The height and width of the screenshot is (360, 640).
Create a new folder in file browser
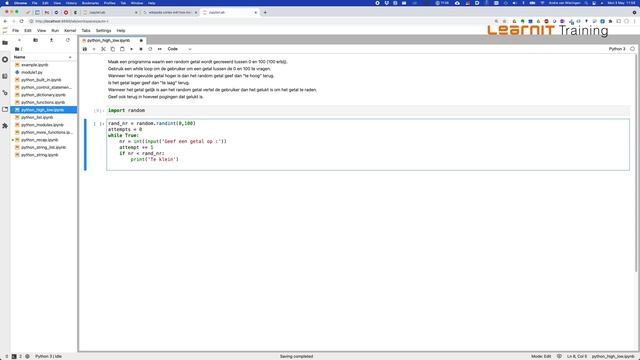pos(36,40)
